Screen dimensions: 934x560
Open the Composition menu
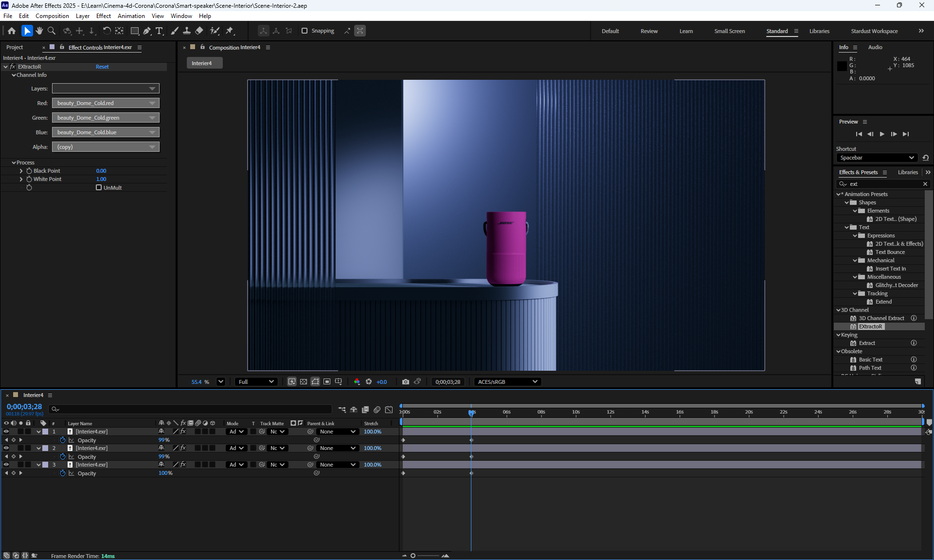52,16
